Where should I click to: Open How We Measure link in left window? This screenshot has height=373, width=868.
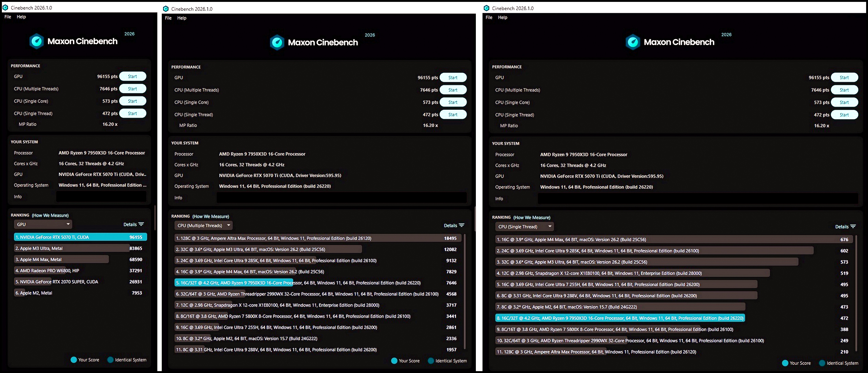click(50, 216)
